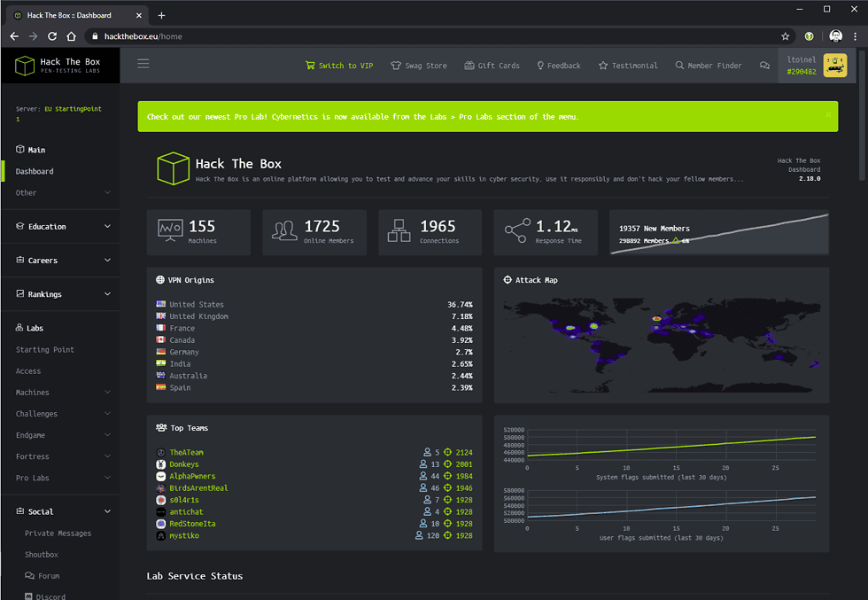Expand the Education sidebar section

tap(60, 227)
